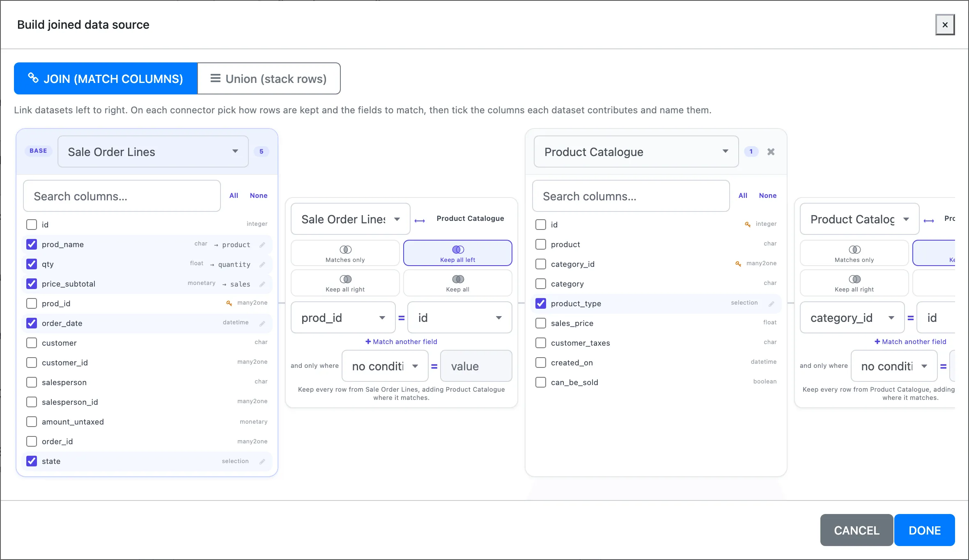969x560 pixels.
Task: Select the Keep all join type
Action: tap(458, 282)
